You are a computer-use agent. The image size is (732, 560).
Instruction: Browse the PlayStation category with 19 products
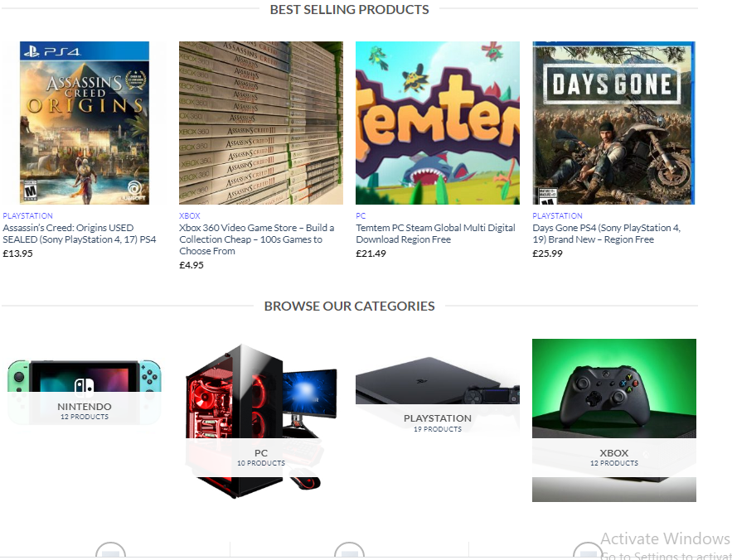click(x=438, y=422)
